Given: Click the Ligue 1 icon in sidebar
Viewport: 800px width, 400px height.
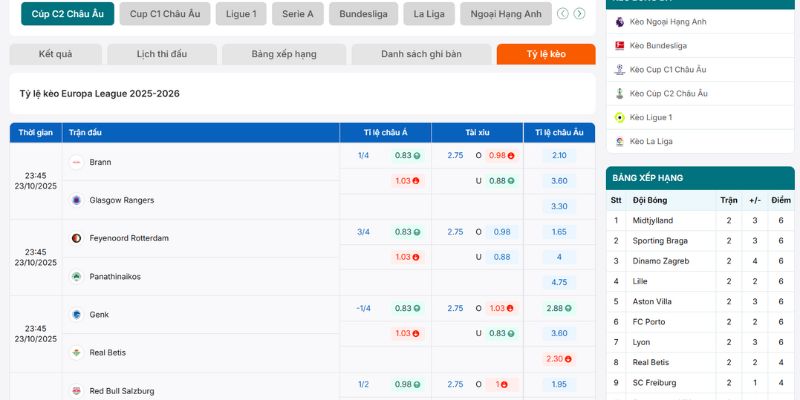Looking at the screenshot, I should pyautogui.click(x=619, y=117).
